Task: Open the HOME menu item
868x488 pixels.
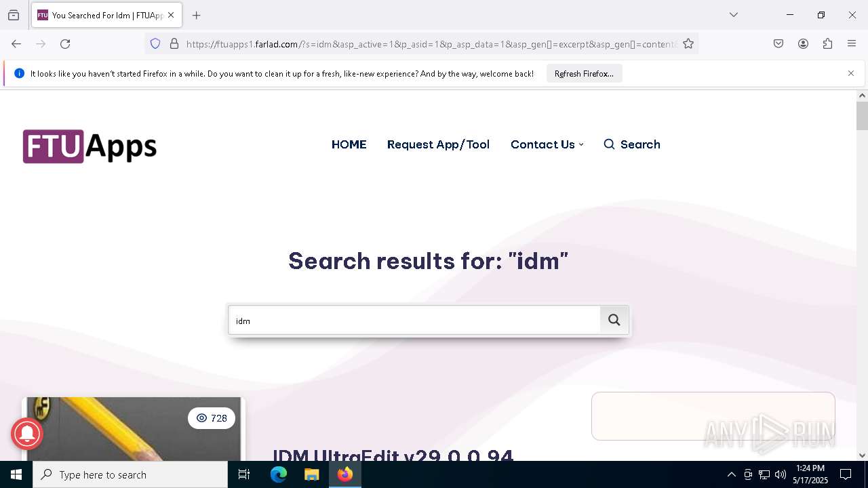Action: click(349, 144)
